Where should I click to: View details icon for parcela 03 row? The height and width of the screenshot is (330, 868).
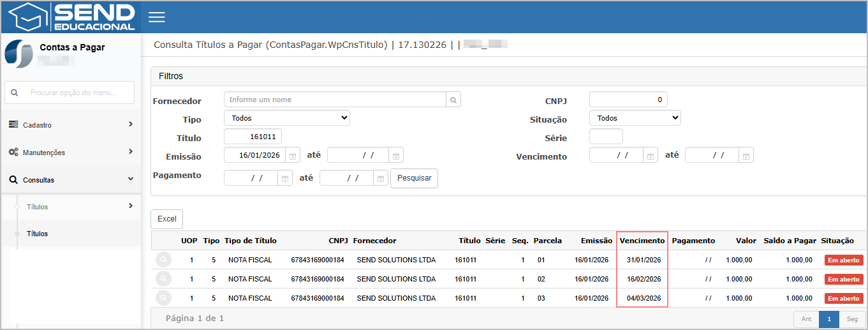[164, 298]
